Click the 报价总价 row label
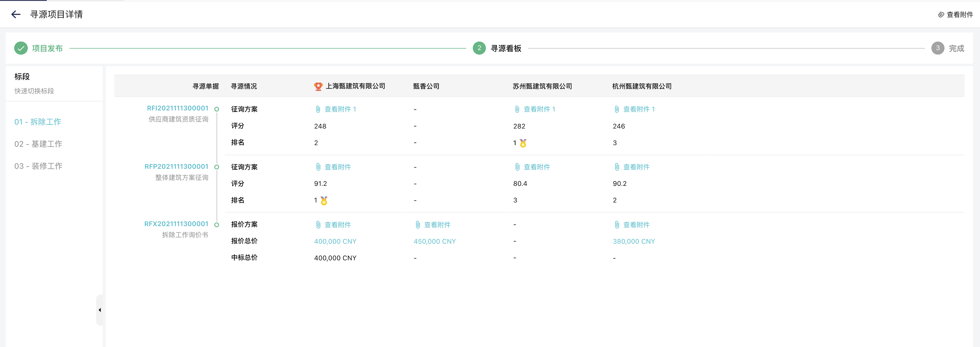The image size is (980, 347). tap(244, 241)
